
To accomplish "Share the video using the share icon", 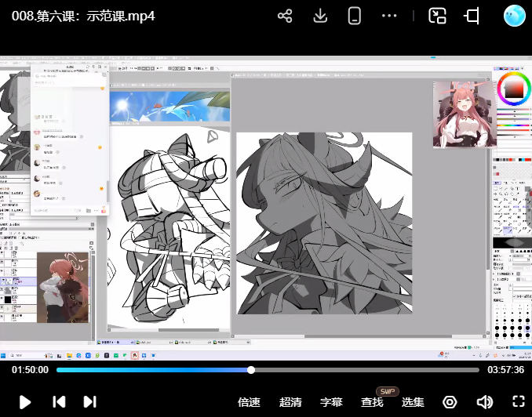I will 285,16.
